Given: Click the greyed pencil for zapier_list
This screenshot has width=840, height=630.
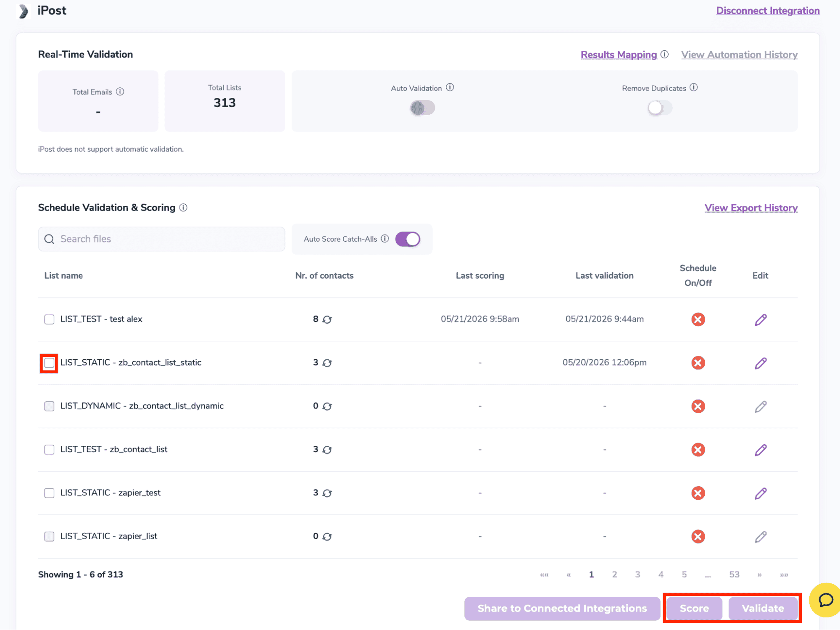Looking at the screenshot, I should [761, 537].
